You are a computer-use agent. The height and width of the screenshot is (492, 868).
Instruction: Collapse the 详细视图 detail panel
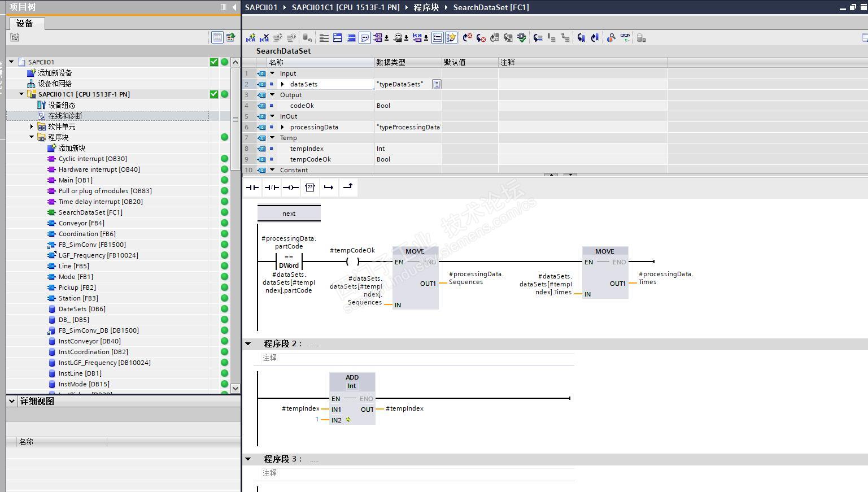pos(11,401)
